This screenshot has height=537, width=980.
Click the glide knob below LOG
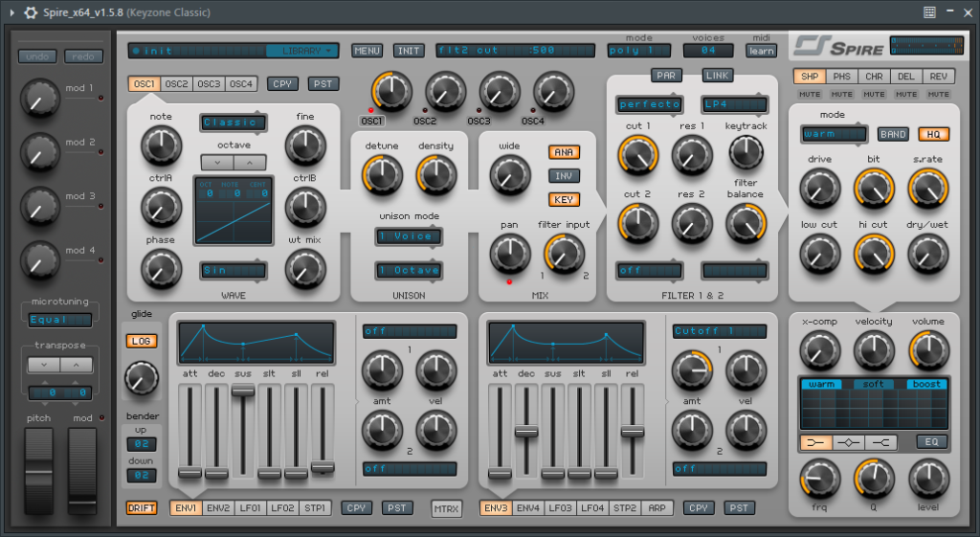coord(142,377)
